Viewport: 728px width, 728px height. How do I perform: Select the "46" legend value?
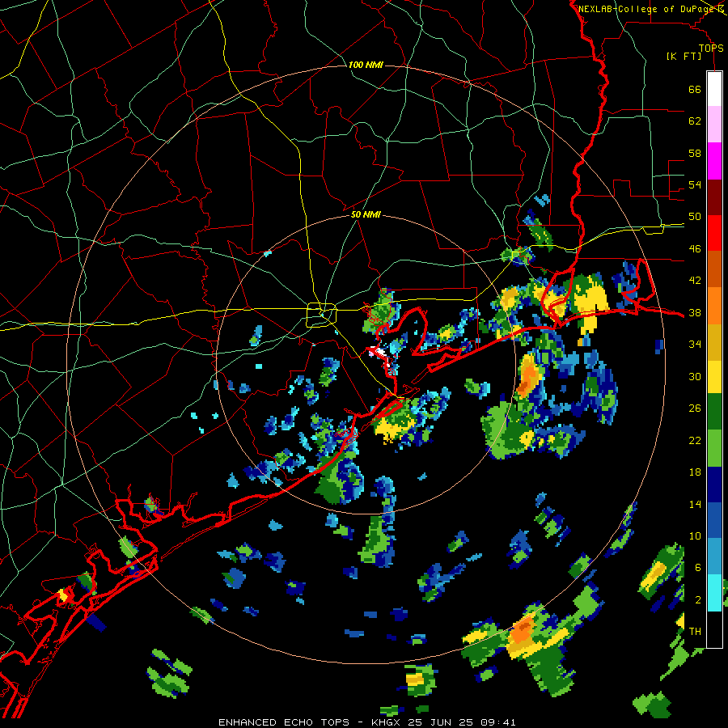pyautogui.click(x=695, y=249)
